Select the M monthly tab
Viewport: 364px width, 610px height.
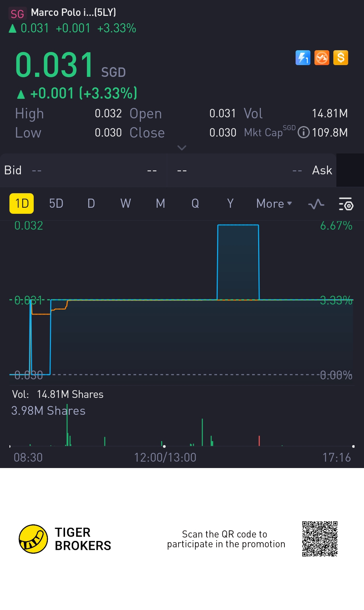click(160, 204)
